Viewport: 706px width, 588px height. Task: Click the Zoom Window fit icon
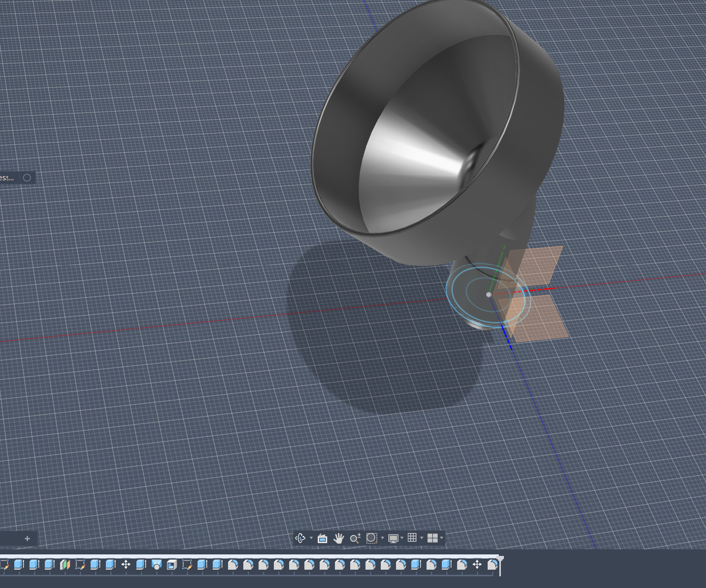pos(372,538)
